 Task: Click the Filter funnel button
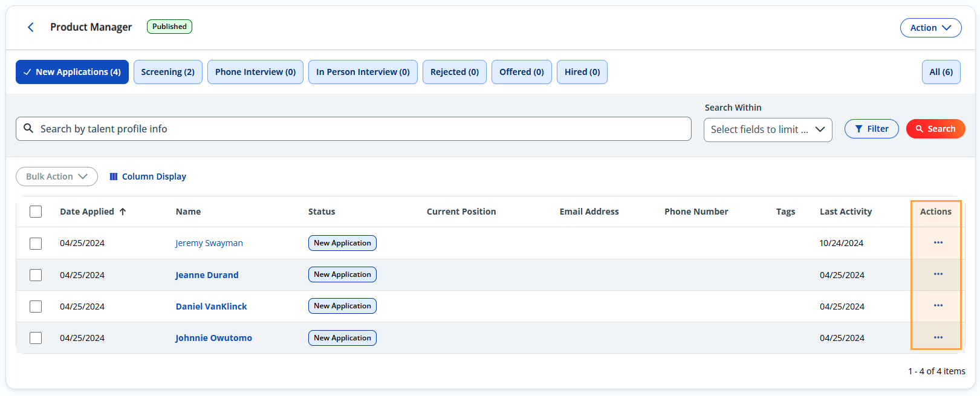click(x=871, y=129)
